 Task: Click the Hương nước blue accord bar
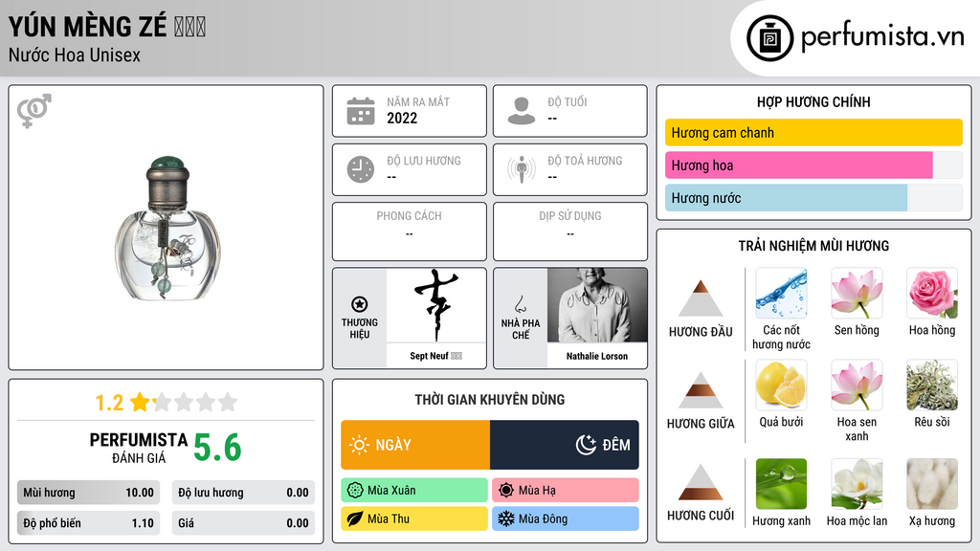[x=787, y=197]
